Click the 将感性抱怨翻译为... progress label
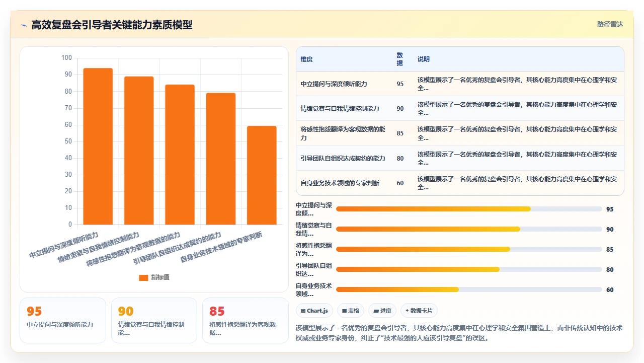 (x=314, y=249)
